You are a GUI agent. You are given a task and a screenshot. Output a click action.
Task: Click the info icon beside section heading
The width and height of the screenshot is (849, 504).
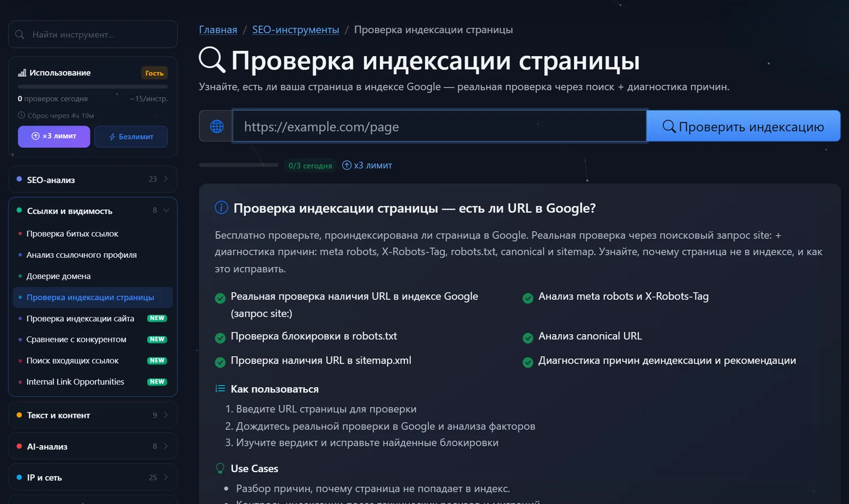click(221, 207)
